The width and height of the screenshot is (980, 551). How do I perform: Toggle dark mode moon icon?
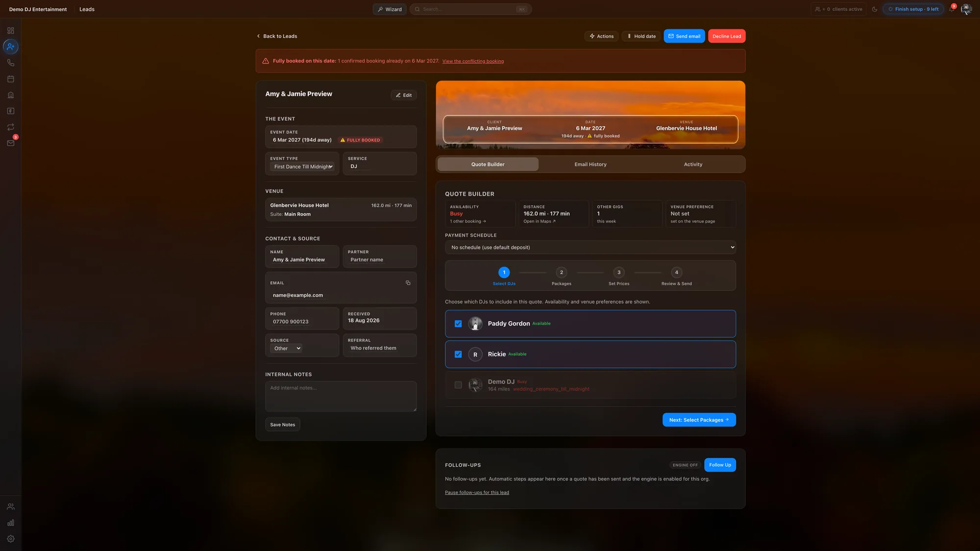(875, 9)
